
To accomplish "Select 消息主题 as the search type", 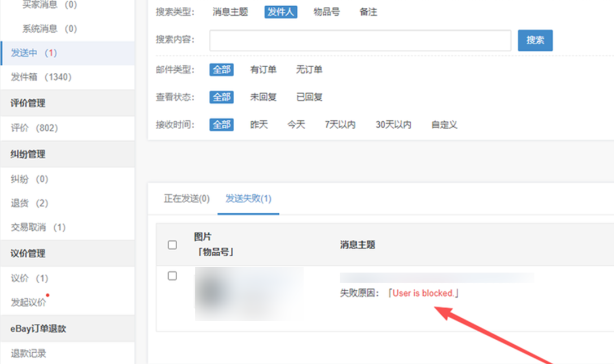I will 230,12.
